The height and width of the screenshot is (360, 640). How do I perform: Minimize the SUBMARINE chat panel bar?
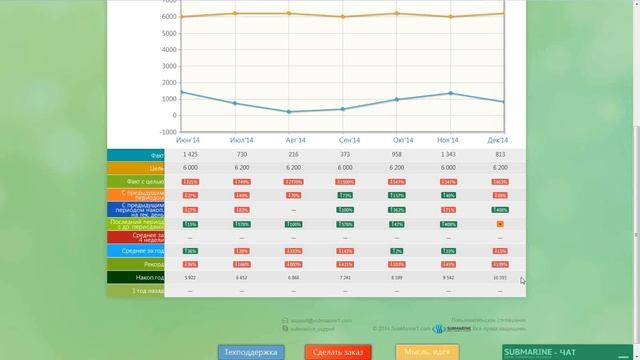(x=623, y=356)
